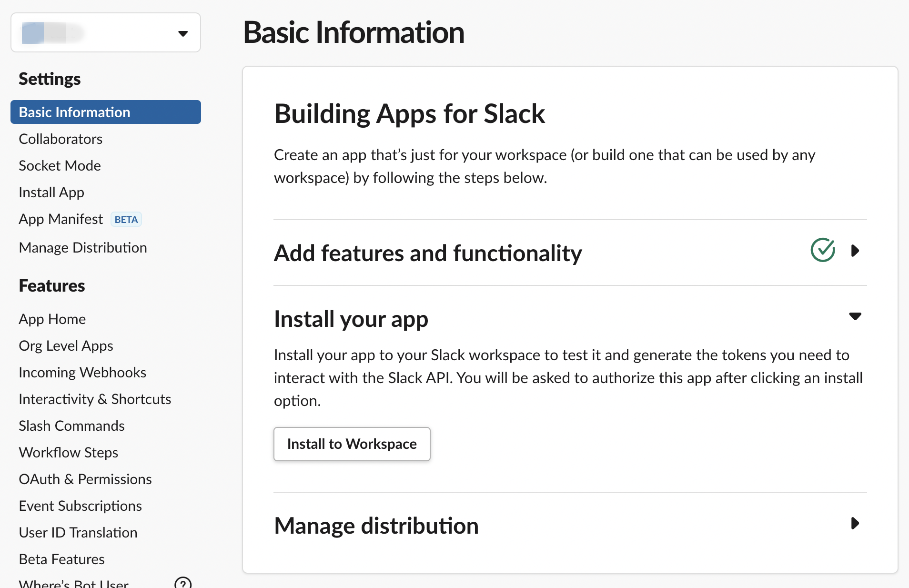
Task: Expand the Add features and functionality section
Action: [855, 251]
